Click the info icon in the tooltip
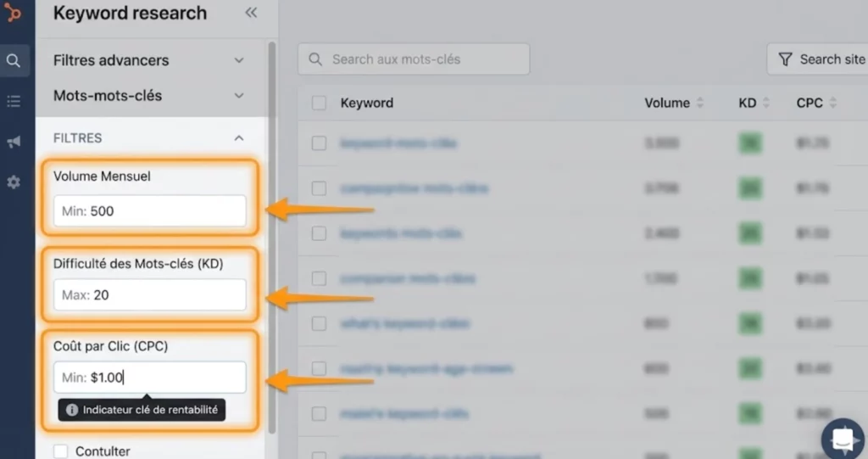This screenshot has width=868, height=459. (x=72, y=410)
